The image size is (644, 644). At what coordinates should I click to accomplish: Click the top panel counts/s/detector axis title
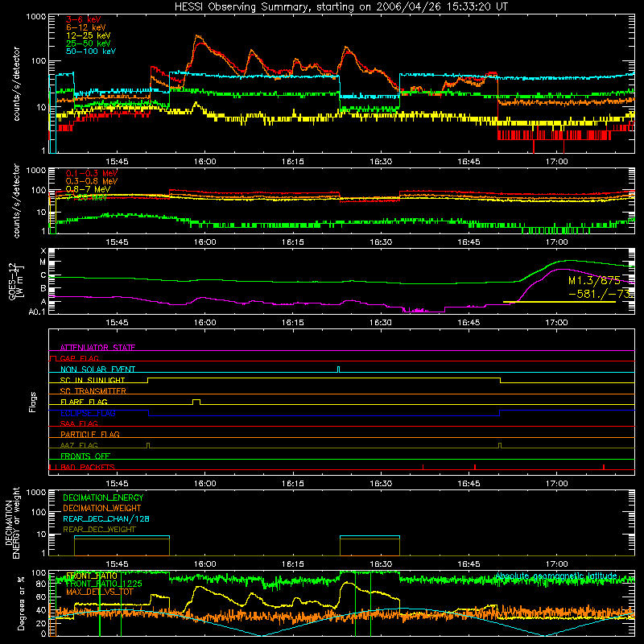point(16,84)
